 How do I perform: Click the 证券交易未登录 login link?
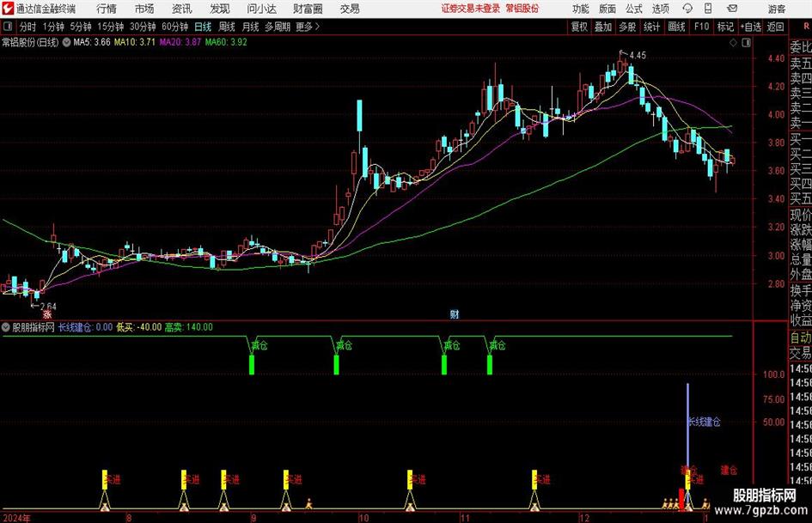(x=471, y=9)
